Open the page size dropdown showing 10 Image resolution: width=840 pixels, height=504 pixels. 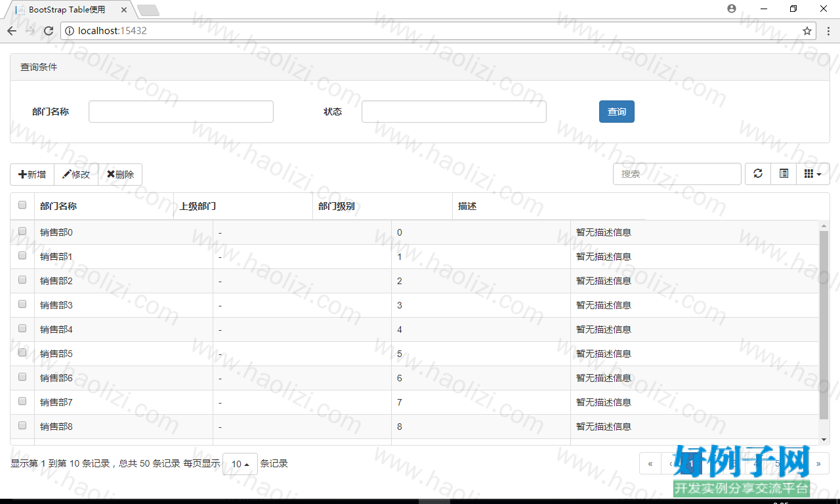240,464
